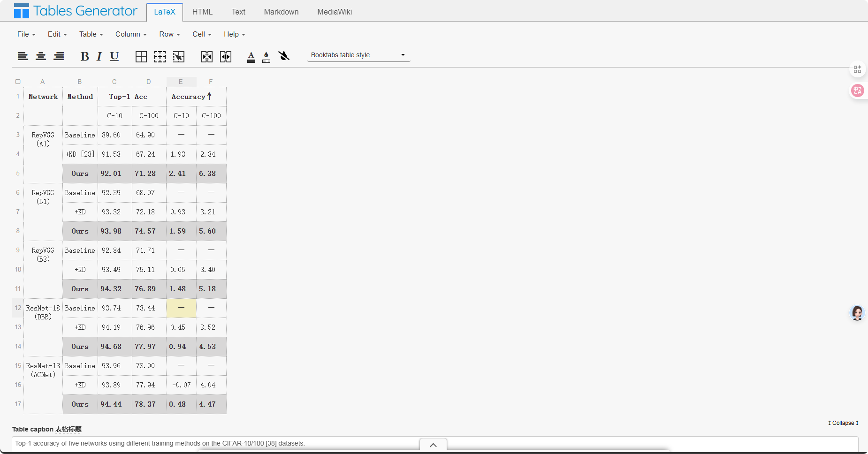Align text left in toolbar
This screenshot has width=868, height=454.
pyautogui.click(x=23, y=56)
